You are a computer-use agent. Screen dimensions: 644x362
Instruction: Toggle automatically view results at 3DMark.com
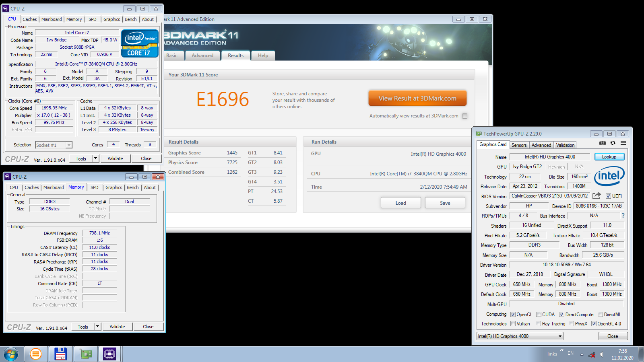(x=464, y=116)
